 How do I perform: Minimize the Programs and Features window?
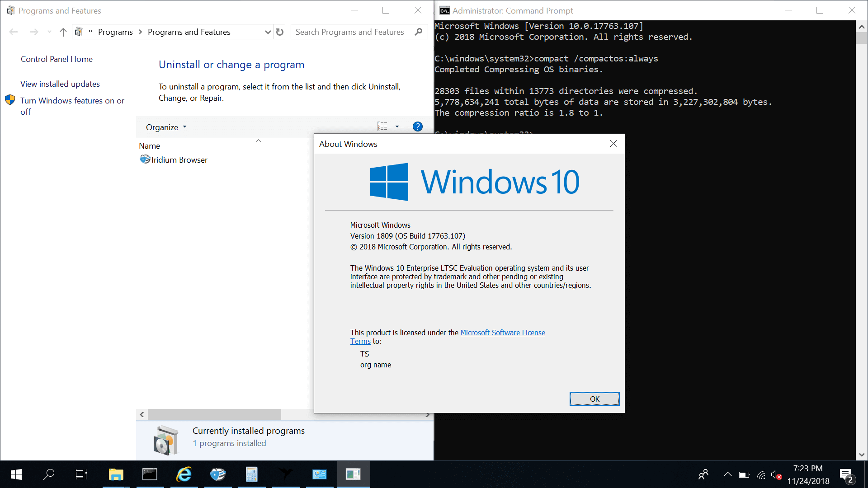coord(355,10)
